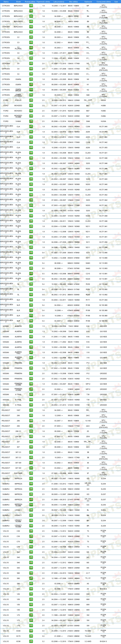Image resolution: width=121 pixels, height=644 pixels.
Task: Click the 206kW / 280KM power cell
Action: coord(73,494)
